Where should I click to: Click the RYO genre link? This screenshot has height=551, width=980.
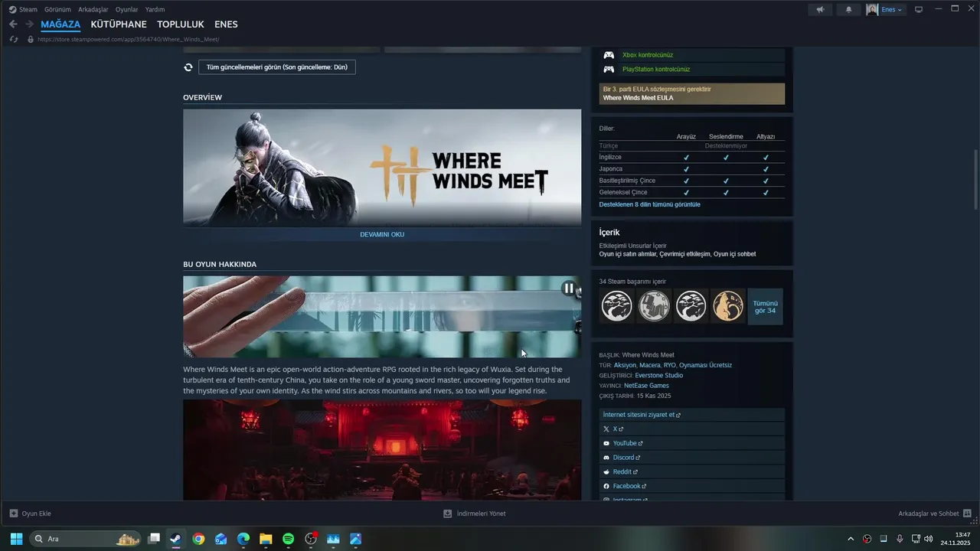tap(669, 365)
